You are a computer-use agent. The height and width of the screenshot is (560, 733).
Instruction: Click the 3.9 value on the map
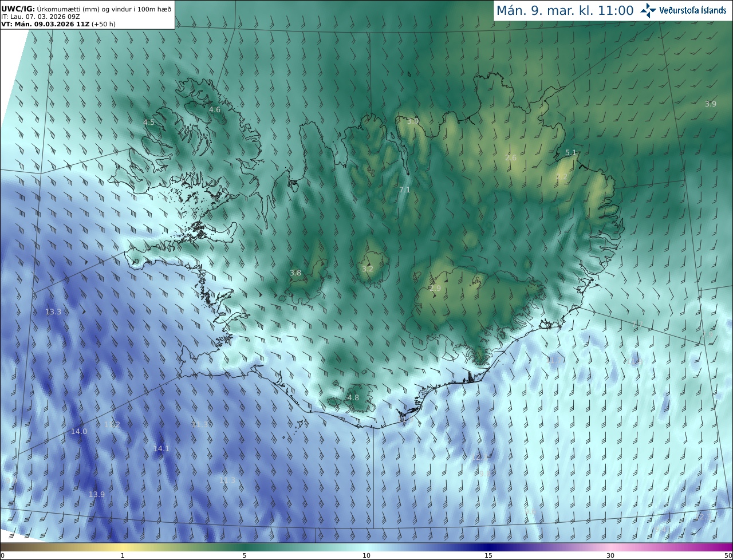point(711,104)
